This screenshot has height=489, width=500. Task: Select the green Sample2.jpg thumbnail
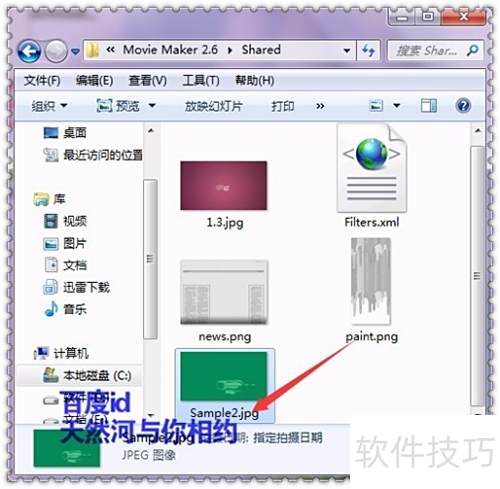pyautogui.click(x=224, y=376)
